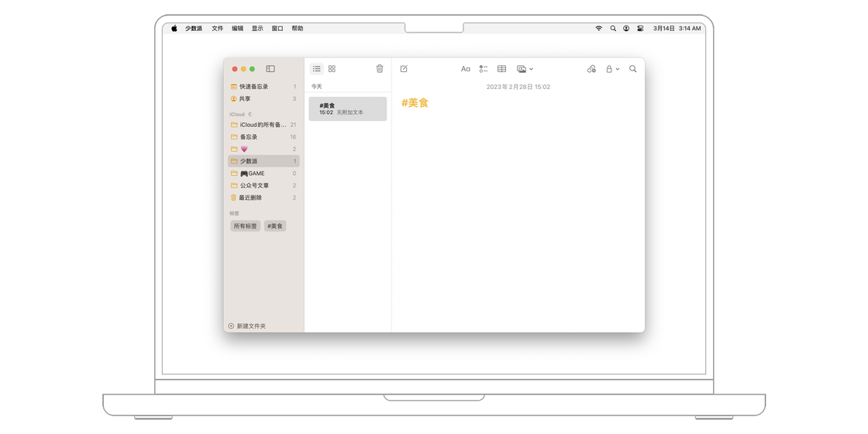
Task: Open the link/collaborate icon
Action: (x=591, y=69)
